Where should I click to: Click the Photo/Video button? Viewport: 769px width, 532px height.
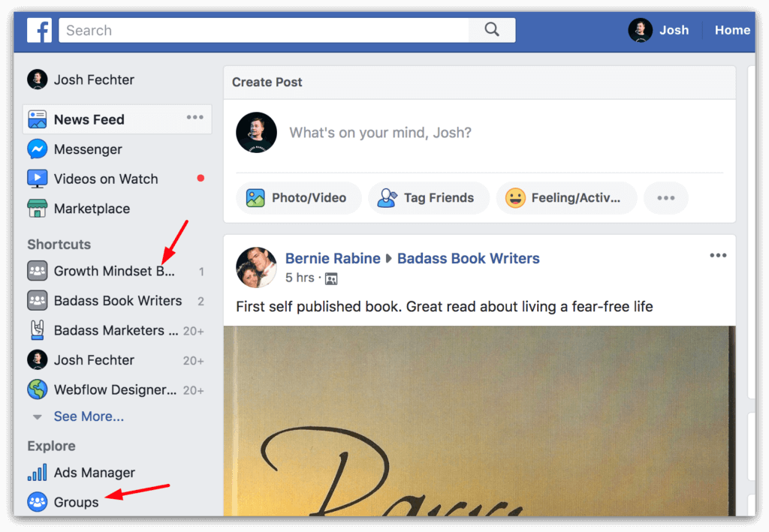coord(299,198)
